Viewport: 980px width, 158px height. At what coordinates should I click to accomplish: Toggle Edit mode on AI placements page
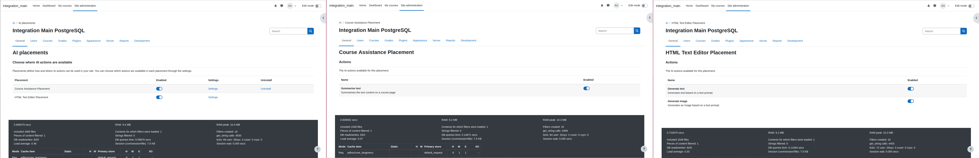[318, 6]
